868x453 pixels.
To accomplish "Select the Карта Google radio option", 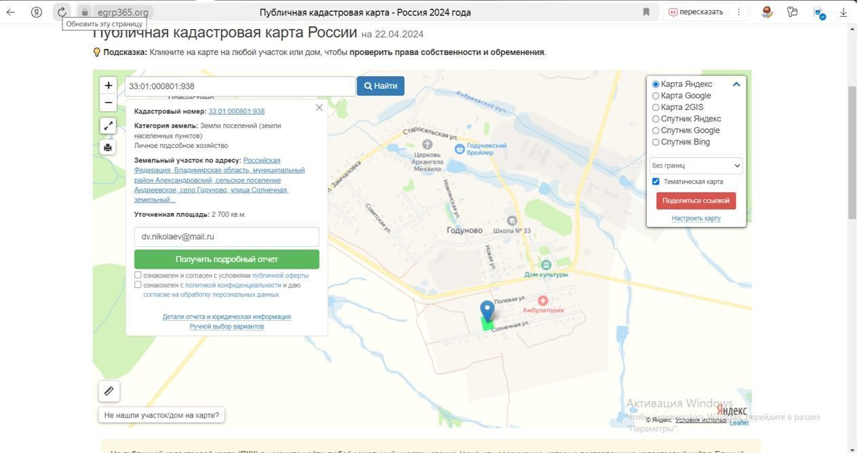I will pos(656,96).
